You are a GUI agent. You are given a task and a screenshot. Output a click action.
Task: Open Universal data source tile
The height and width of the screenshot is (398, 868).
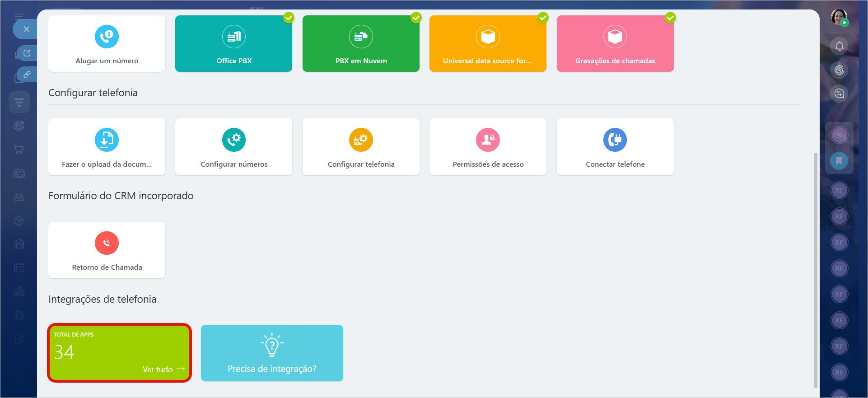point(488,44)
